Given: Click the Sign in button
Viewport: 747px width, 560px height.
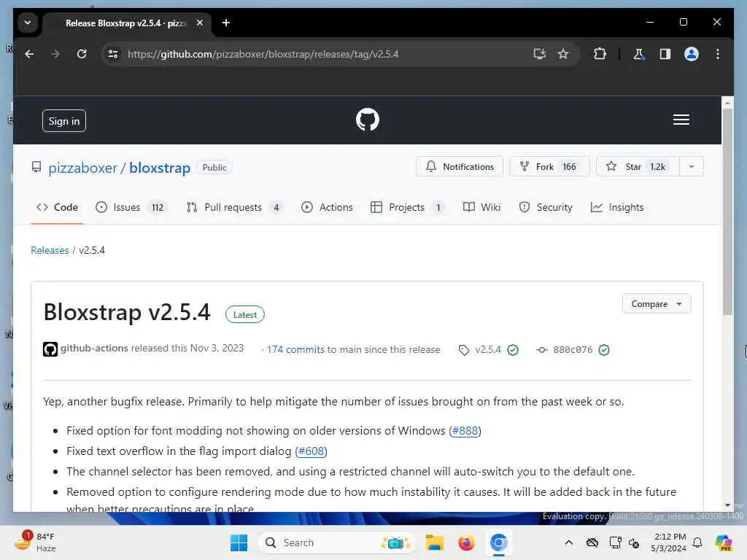Looking at the screenshot, I should [x=64, y=121].
